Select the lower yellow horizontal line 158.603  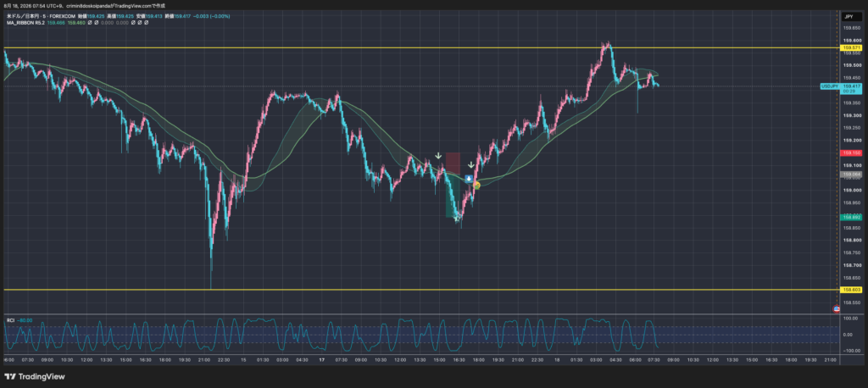tap(420, 290)
